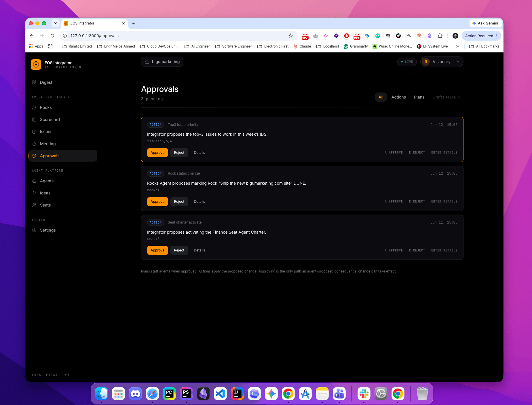The width and height of the screenshot is (532, 405).
Task: Open the All Bookmarks folder
Action: click(x=484, y=46)
